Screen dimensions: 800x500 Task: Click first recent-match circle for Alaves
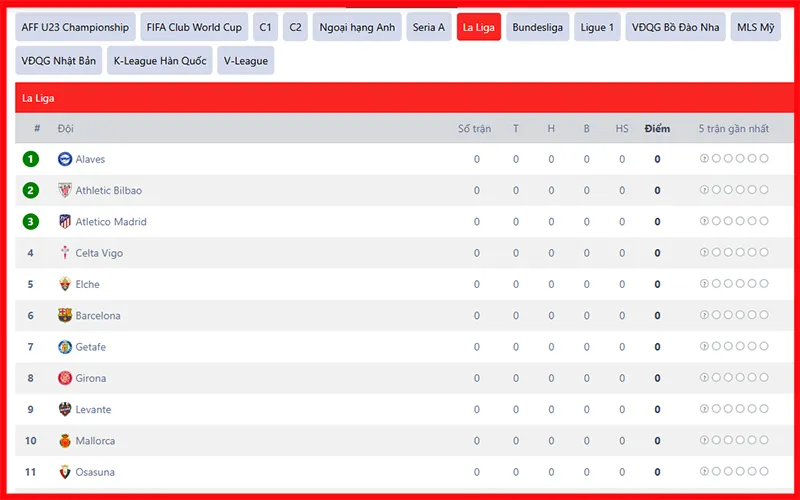(x=704, y=159)
